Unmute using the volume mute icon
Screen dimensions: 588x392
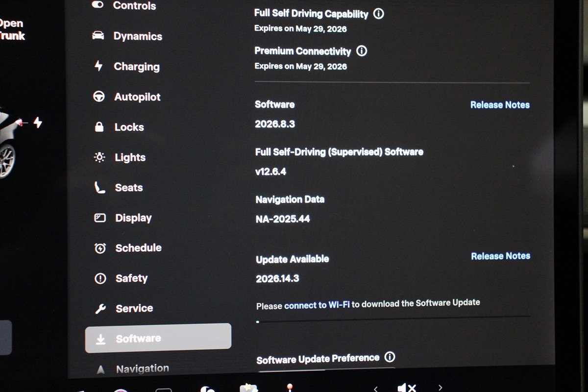tap(407, 388)
